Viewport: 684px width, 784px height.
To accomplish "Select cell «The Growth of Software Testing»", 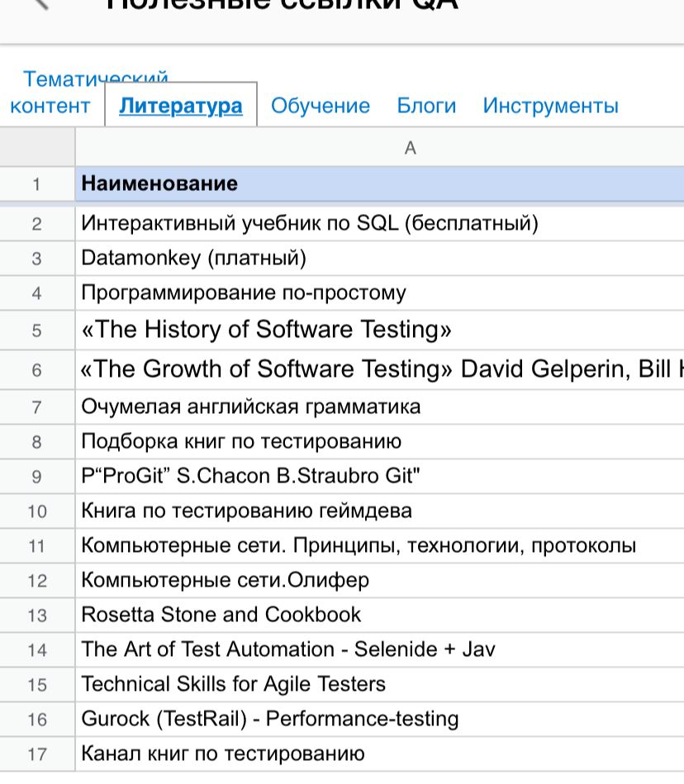I will click(380, 370).
